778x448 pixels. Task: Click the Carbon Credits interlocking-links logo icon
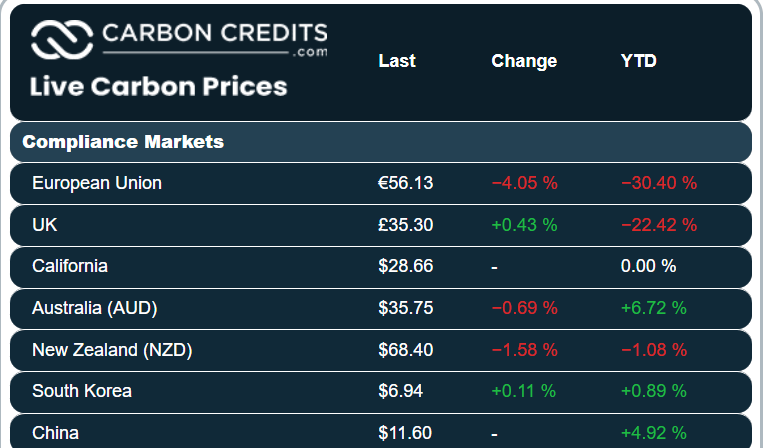tap(62, 40)
